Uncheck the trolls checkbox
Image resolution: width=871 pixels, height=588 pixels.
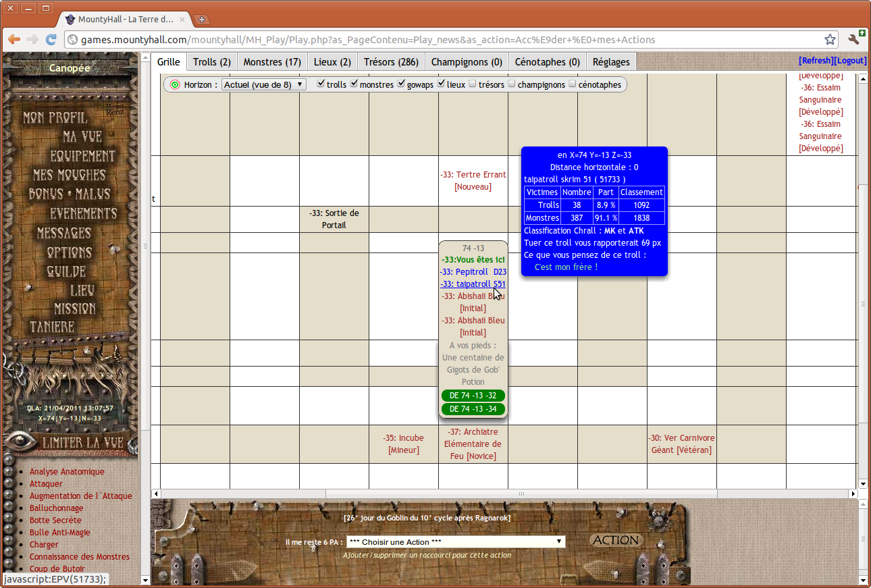(321, 84)
